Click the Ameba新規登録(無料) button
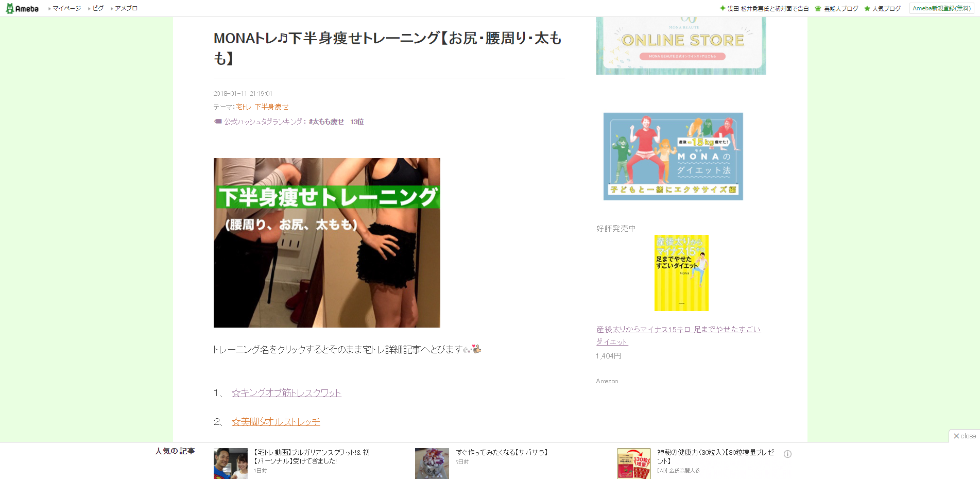Viewport: 980px width, 479px height. coord(941,8)
